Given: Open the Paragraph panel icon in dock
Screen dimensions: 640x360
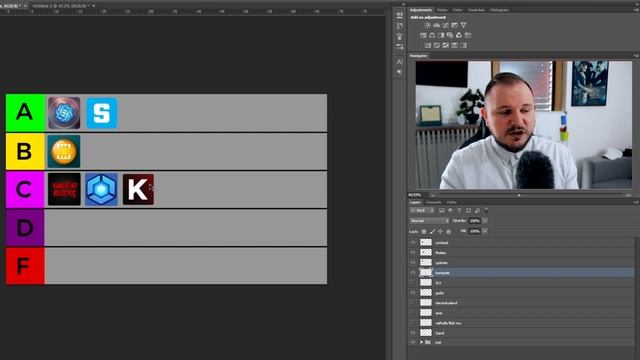Looking at the screenshot, I should [x=399, y=72].
